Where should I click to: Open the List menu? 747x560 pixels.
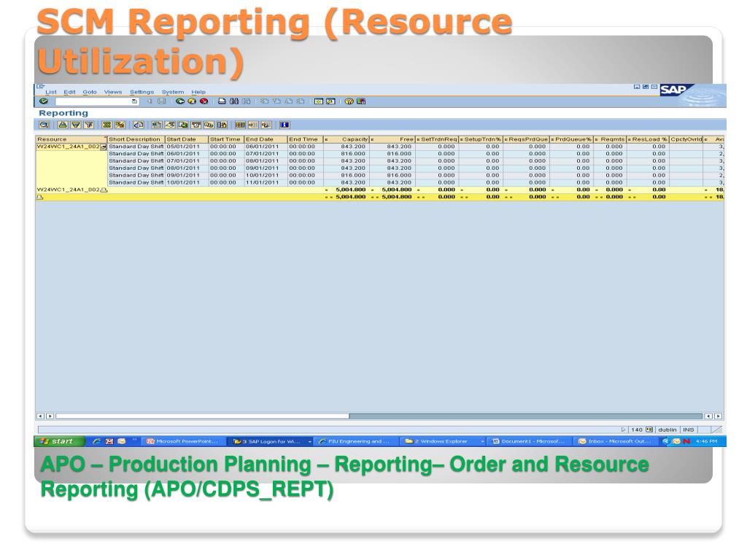coord(51,92)
